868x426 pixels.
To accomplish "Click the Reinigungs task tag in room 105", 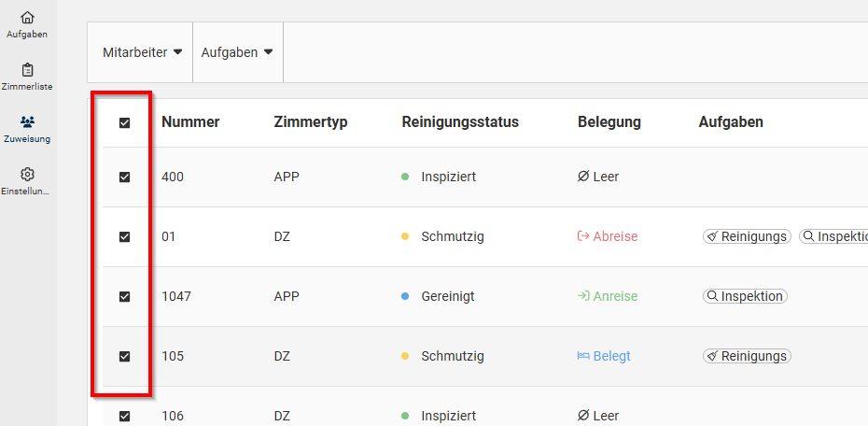I will tap(747, 356).
